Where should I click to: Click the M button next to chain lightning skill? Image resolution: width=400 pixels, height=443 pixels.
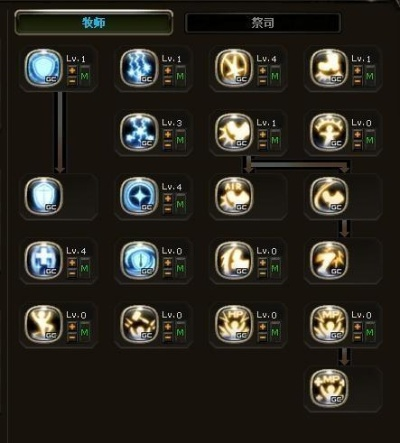click(180, 140)
